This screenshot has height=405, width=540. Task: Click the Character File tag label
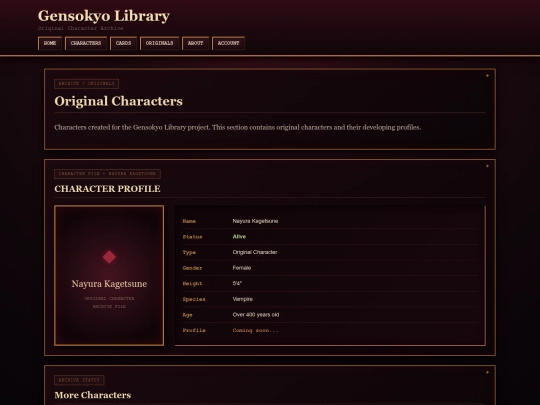click(107, 174)
